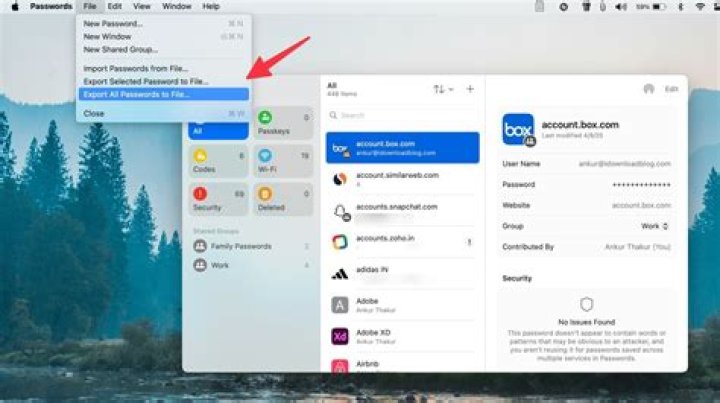Screen dimensions: 720x403
Task: Select the Adobe XD entry
Action: tap(403, 336)
